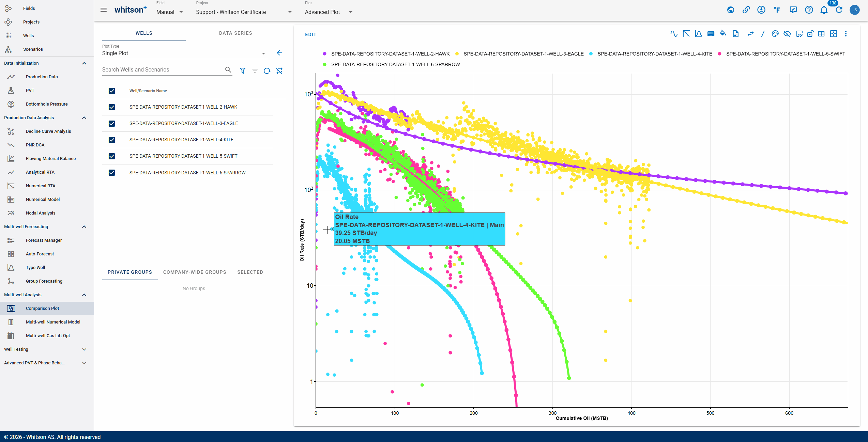The image size is (868, 442).
Task: Click the filter funnel icon
Action: [x=243, y=70]
